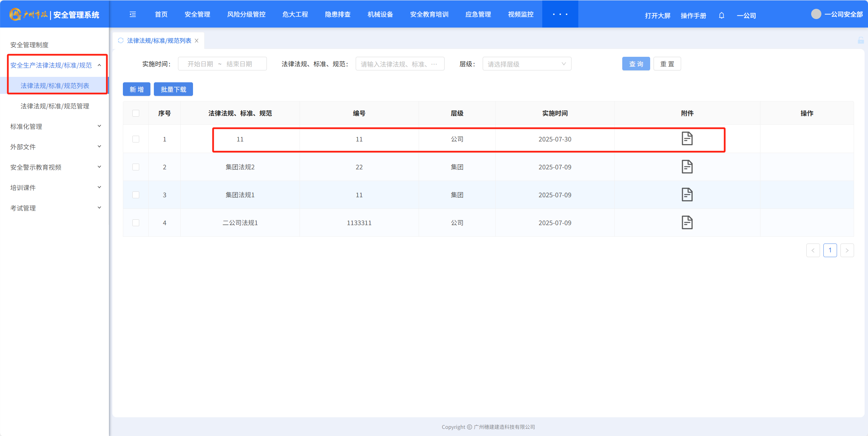
Task: Open attachment icon for 集团法规2 row
Action: (x=687, y=167)
